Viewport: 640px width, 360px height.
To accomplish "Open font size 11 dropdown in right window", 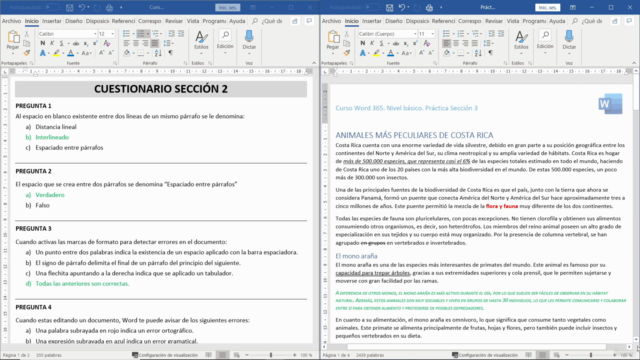I will [433, 34].
